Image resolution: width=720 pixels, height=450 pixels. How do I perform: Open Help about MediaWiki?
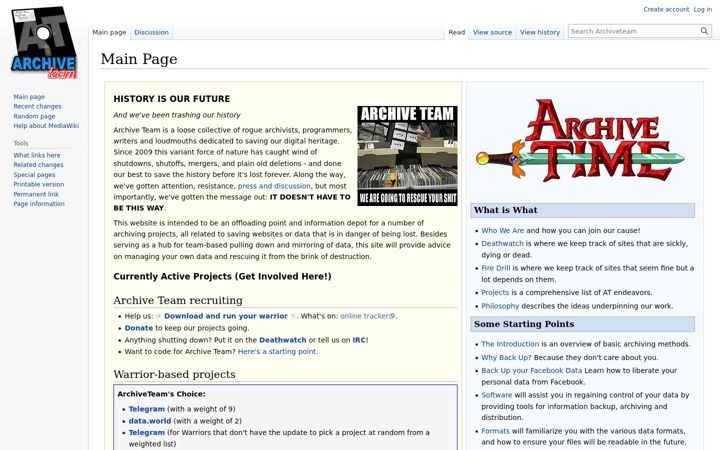coord(46,126)
